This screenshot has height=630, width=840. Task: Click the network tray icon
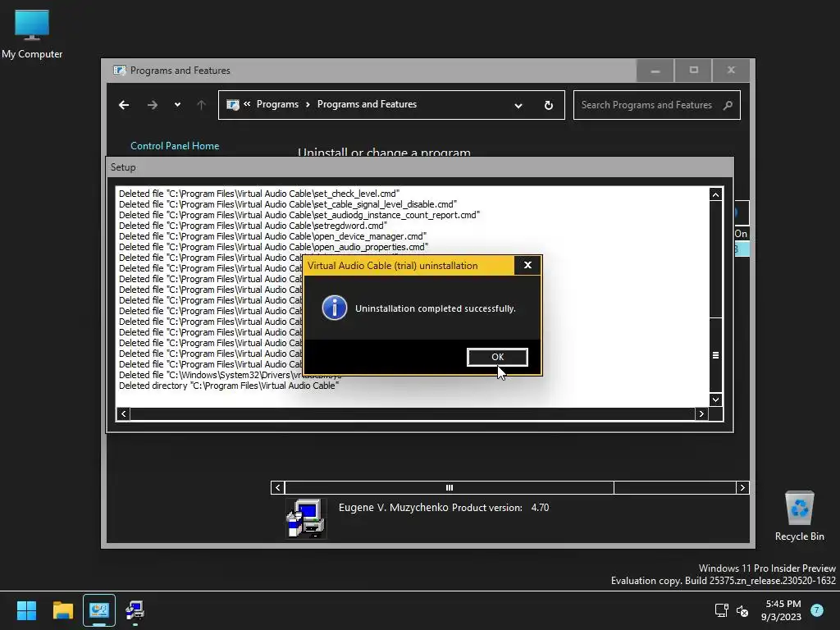pos(721,610)
